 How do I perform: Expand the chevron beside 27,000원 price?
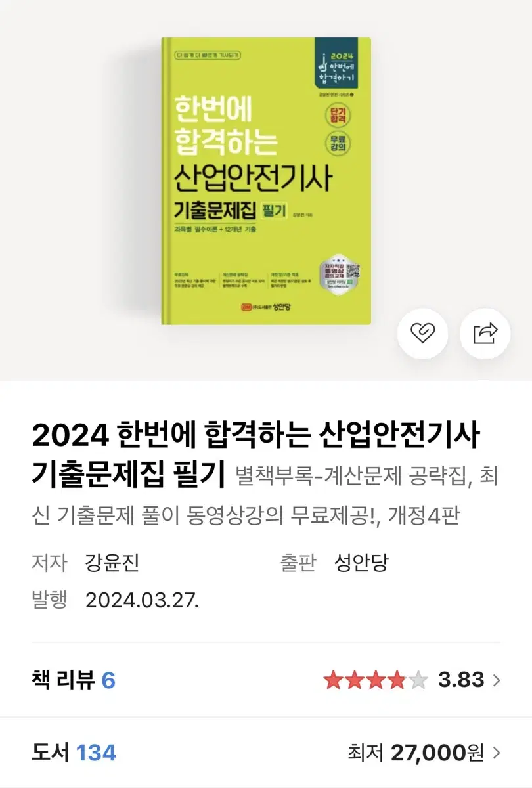click(x=496, y=753)
